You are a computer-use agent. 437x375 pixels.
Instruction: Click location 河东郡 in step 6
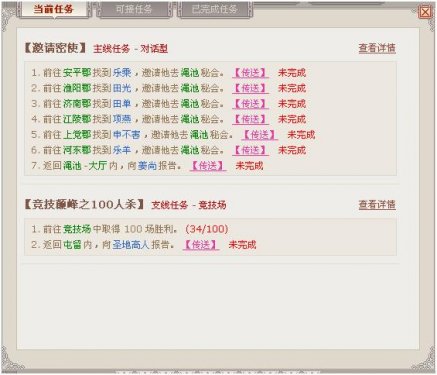(77, 150)
